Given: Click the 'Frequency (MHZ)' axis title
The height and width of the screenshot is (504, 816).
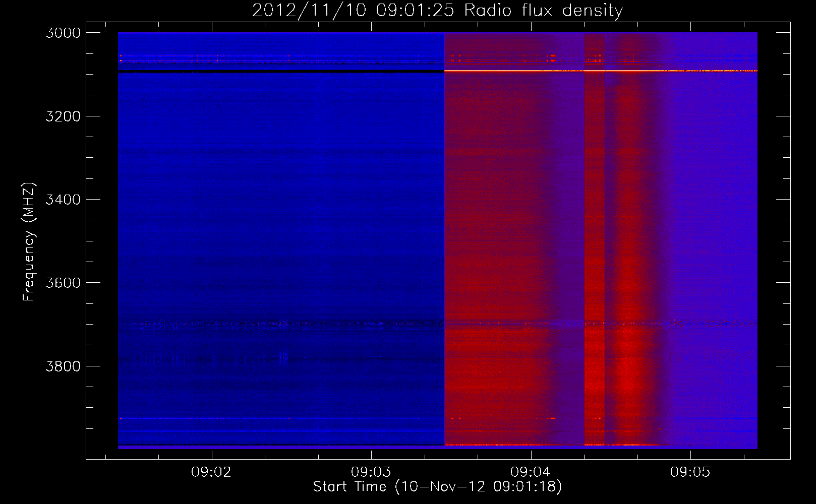Looking at the screenshot, I should click(29, 242).
